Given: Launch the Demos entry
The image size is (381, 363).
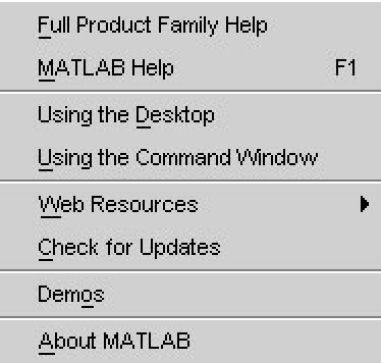Looking at the screenshot, I should [x=190, y=294].
